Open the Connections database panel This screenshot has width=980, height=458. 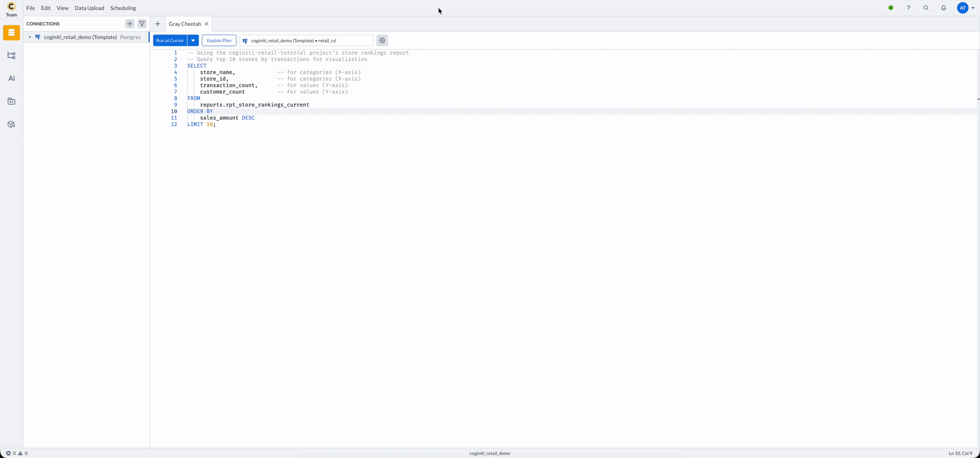[11, 33]
